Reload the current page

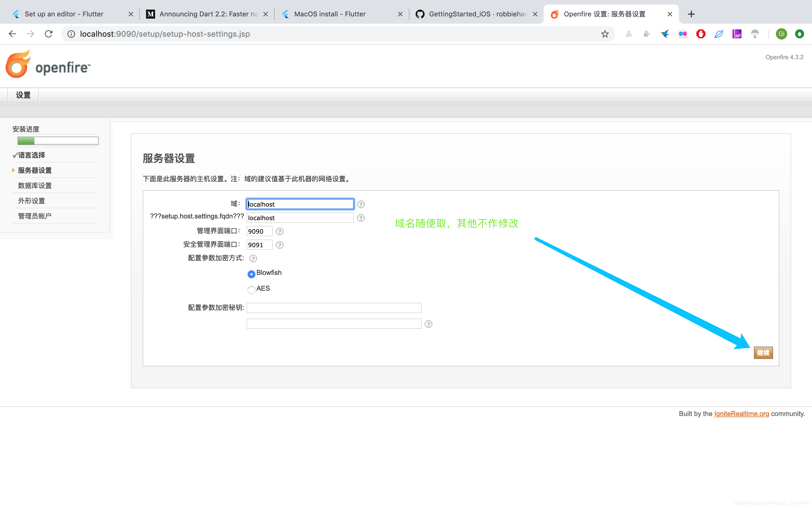pos(49,34)
